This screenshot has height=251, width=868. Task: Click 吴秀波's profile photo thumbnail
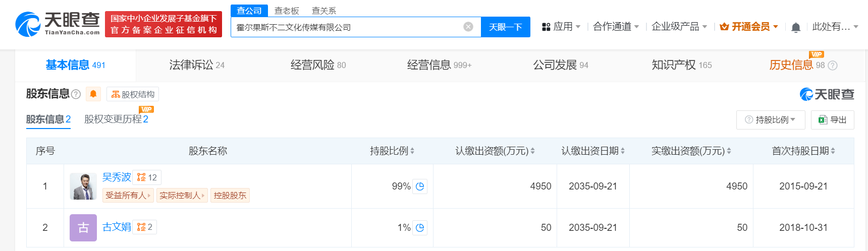pyautogui.click(x=83, y=186)
